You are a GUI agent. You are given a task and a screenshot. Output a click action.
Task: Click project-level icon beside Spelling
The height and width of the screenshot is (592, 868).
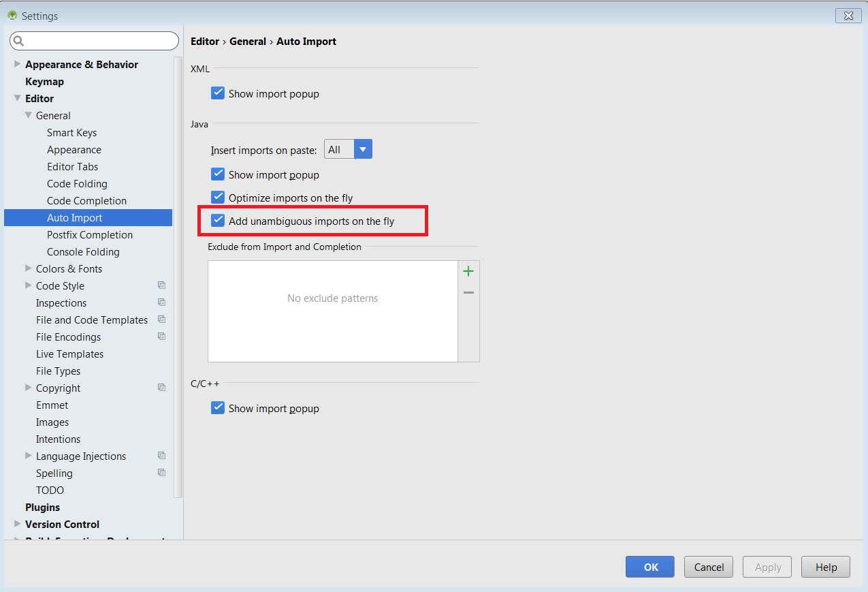[161, 473]
